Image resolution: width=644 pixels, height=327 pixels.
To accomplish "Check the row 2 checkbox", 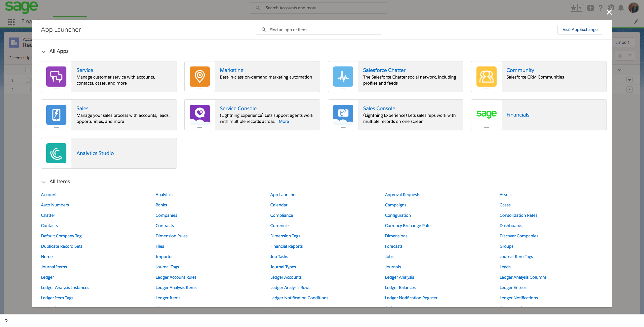I will [28, 90].
